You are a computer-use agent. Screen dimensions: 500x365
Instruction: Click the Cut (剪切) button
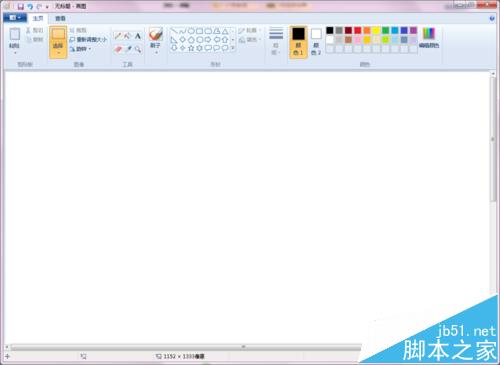click(35, 30)
